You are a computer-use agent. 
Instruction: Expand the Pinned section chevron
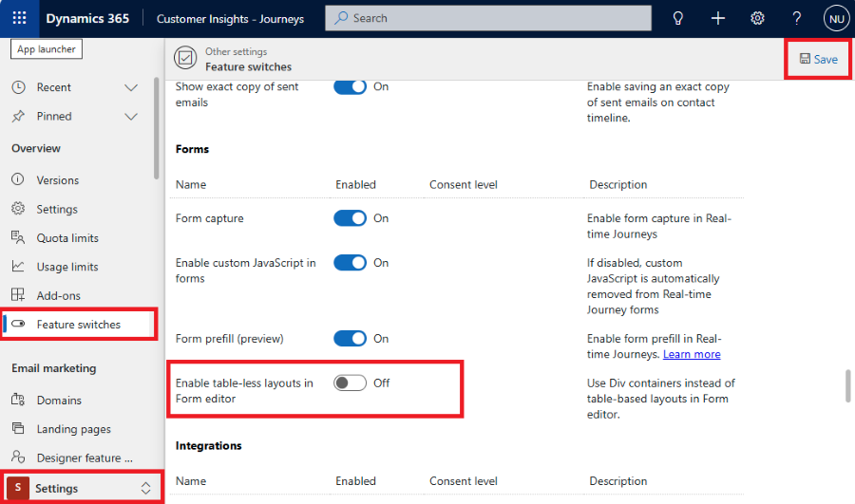click(x=131, y=117)
